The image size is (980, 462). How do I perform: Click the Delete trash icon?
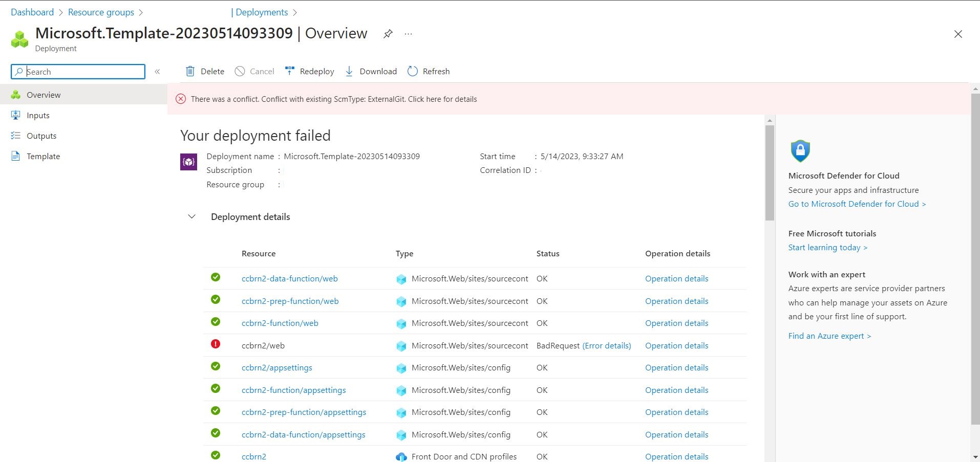[x=190, y=71]
